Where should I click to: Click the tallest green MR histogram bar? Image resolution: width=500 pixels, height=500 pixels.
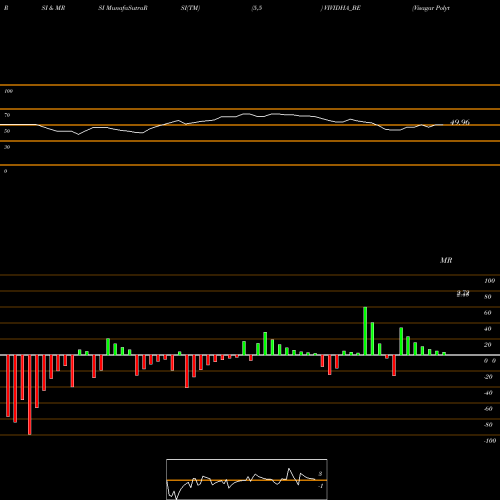365,331
